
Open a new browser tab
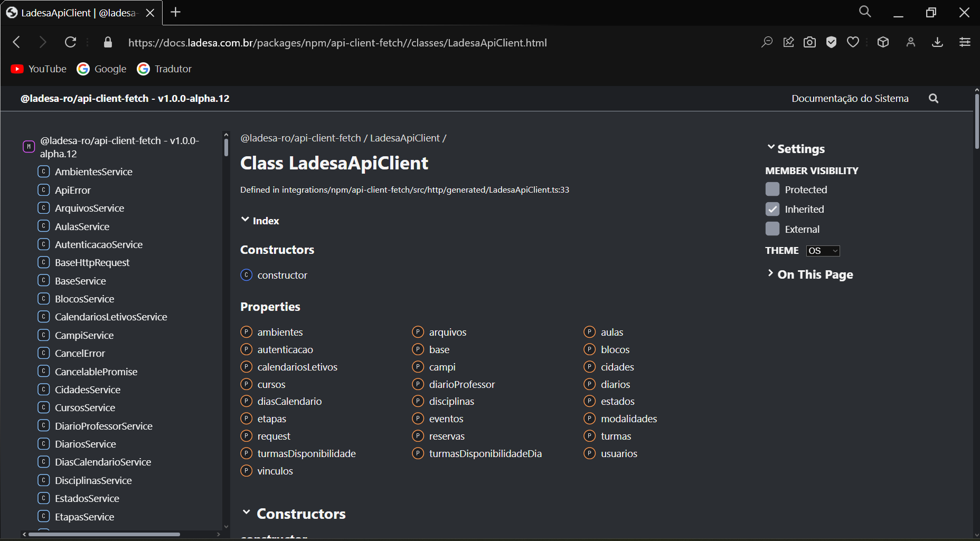point(176,12)
